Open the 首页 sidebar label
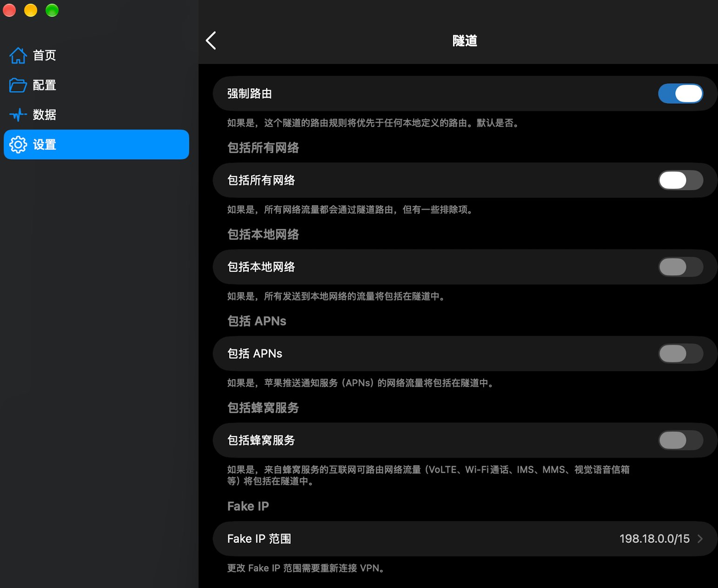Screen dimensions: 718x588 coord(45,55)
